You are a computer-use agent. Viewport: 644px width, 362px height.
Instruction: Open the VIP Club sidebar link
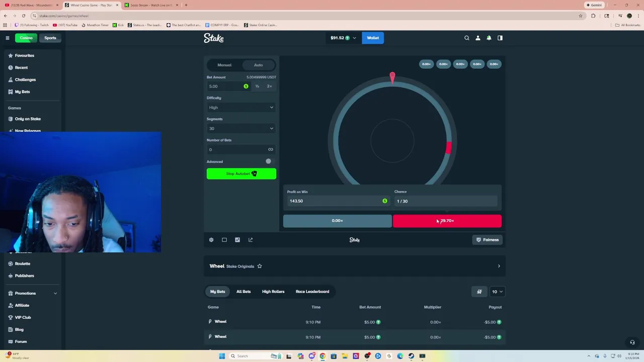(23, 317)
